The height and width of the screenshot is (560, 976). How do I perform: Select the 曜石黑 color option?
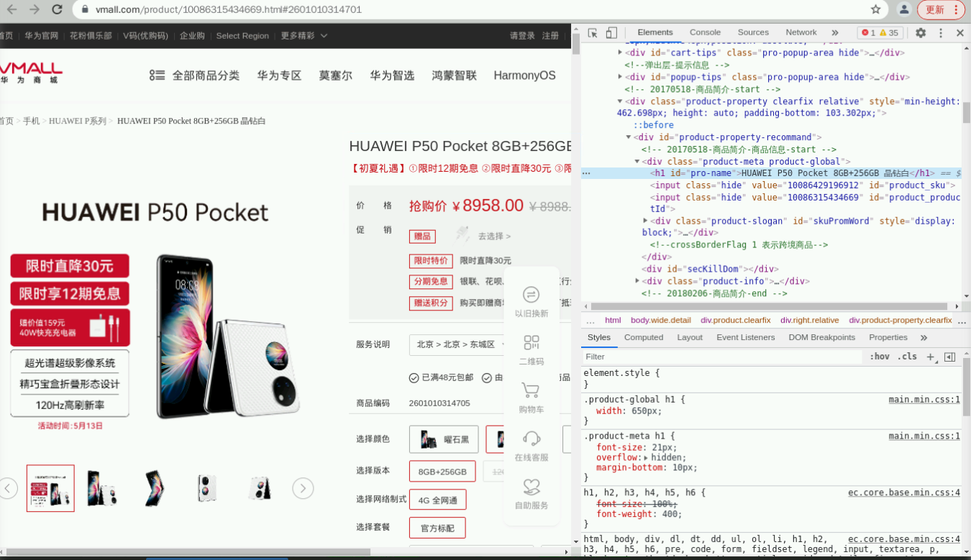point(444,439)
